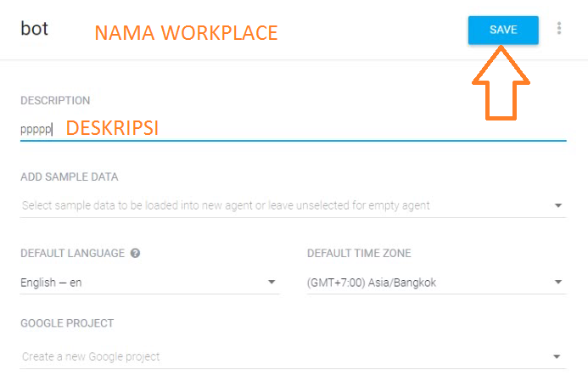Expand the sample data dropdown arrow
The width and height of the screenshot is (588, 381).
[x=558, y=205]
